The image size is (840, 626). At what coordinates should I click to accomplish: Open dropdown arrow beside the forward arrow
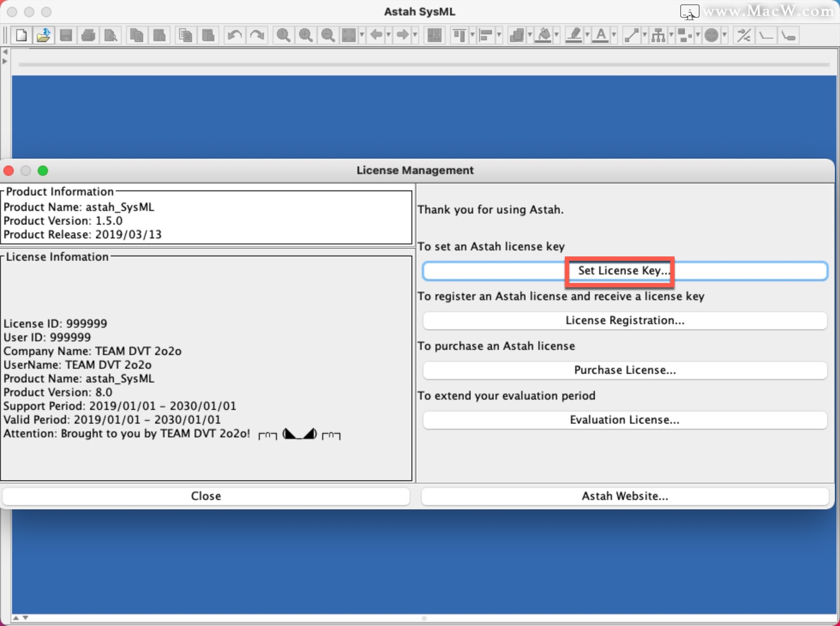415,35
